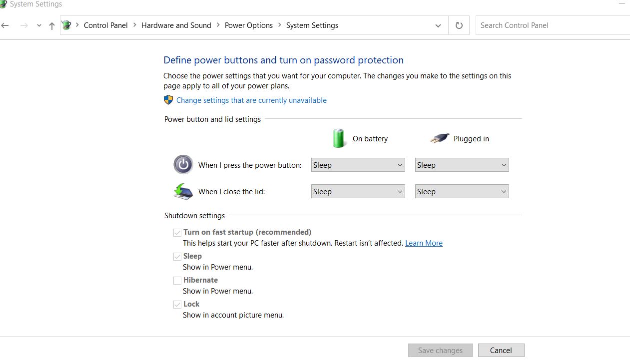Expand chevron after Power Options breadcrumb
630x364 pixels.
coord(280,25)
